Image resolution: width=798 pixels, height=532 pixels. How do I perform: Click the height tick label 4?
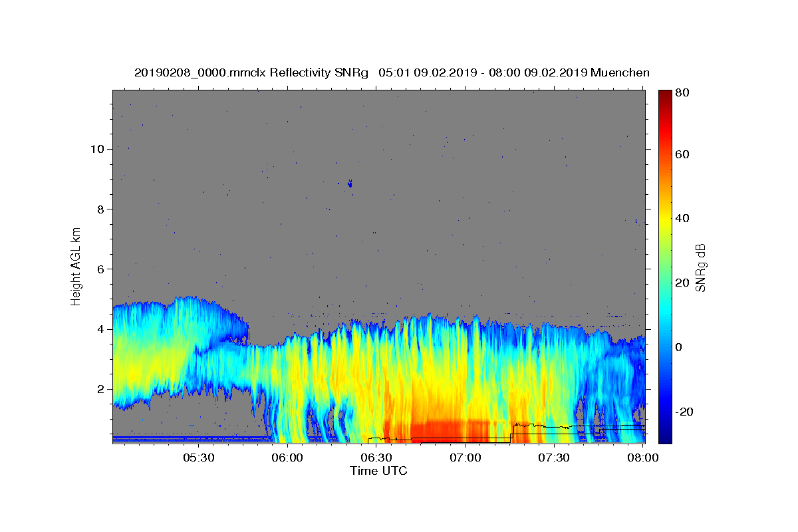(x=100, y=329)
